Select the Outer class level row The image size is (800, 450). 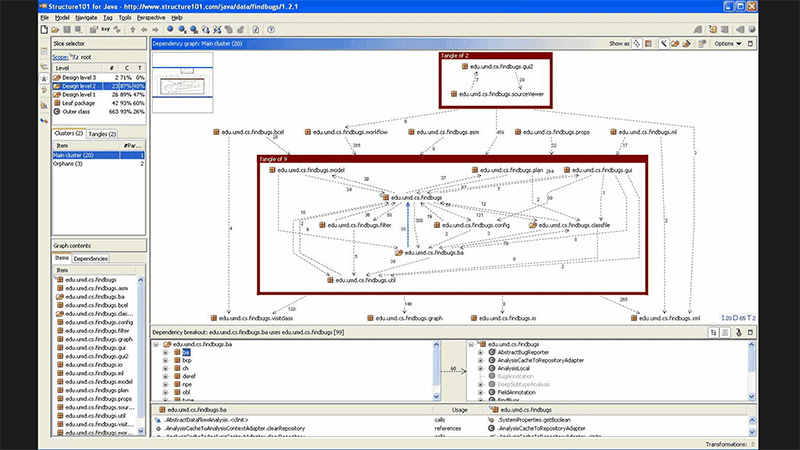pos(99,112)
